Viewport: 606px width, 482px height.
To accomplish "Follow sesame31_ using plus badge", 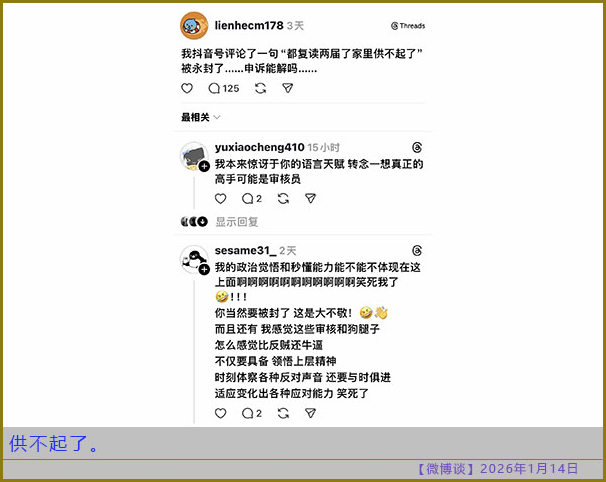I will click(x=204, y=269).
